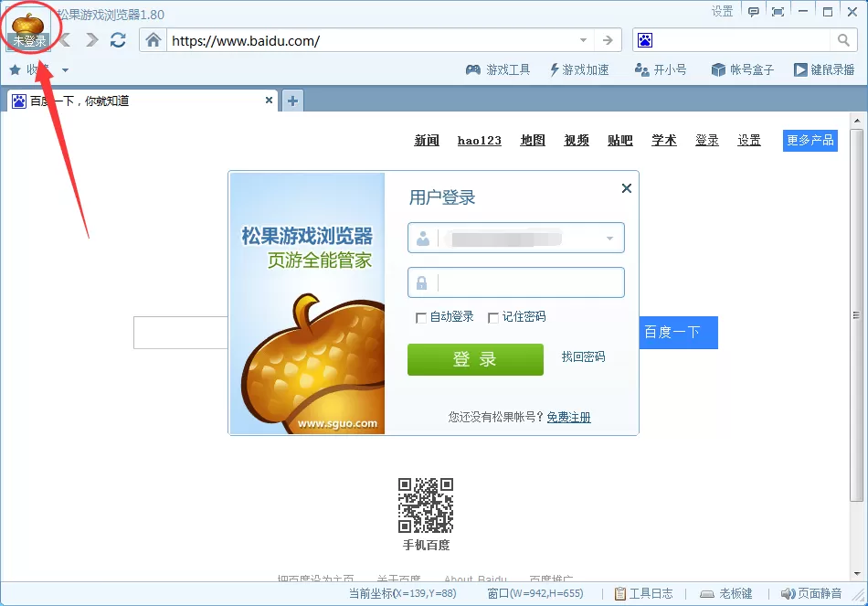Expand the favorites dropdown arrow
Screen dimensions: 868x606
coord(65,70)
